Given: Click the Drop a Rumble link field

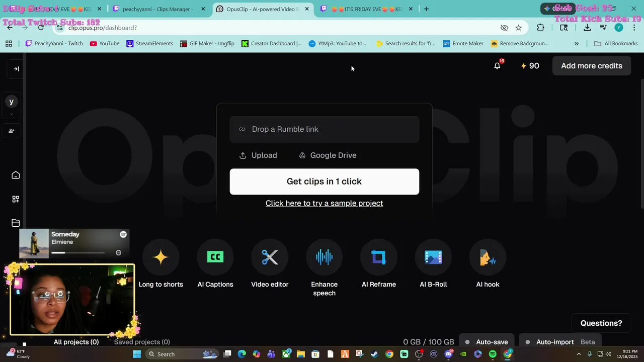Looking at the screenshot, I should pyautogui.click(x=325, y=129).
